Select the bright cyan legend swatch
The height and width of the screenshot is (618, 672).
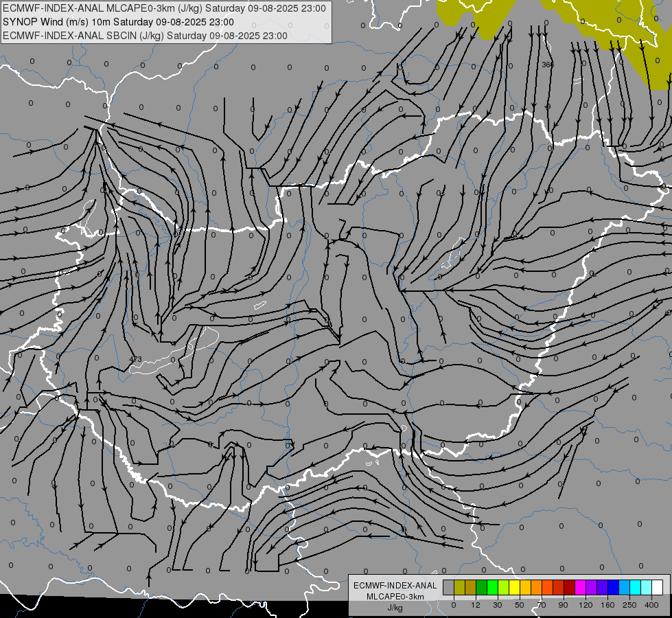635,587
